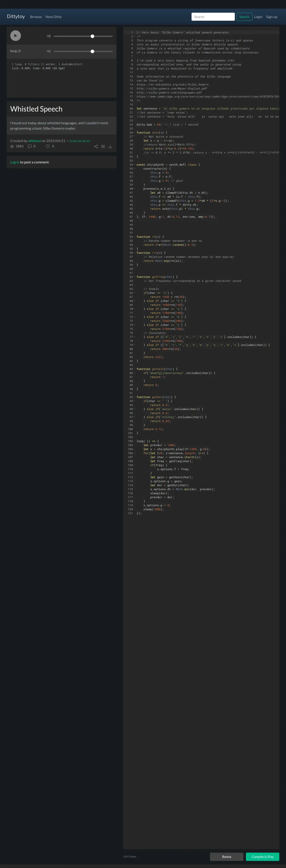Click the views eye icon

pyautogui.click(x=12, y=146)
